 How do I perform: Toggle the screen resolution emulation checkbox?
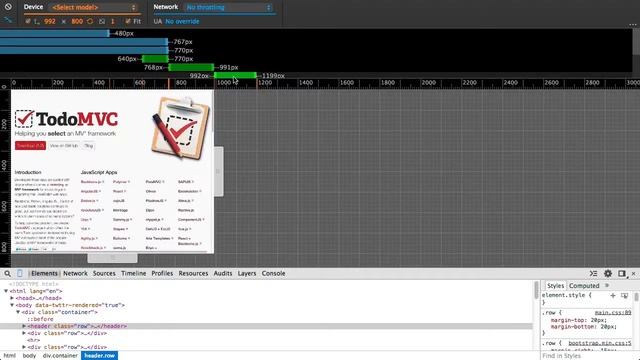coord(28,21)
